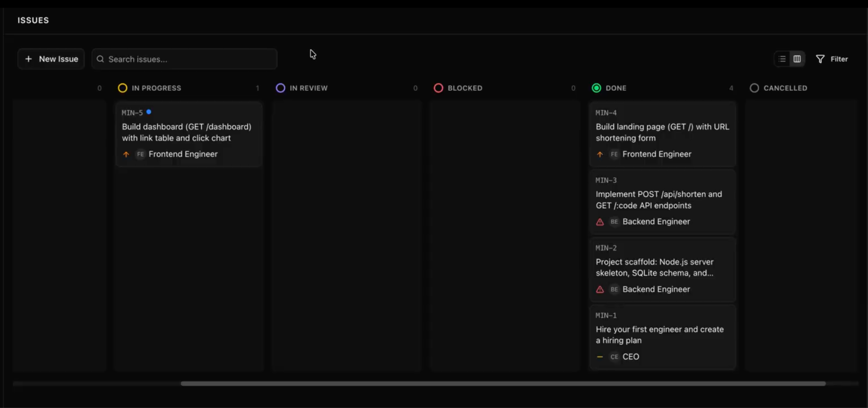
Task: Click the Blocked red status circle
Action: point(439,88)
